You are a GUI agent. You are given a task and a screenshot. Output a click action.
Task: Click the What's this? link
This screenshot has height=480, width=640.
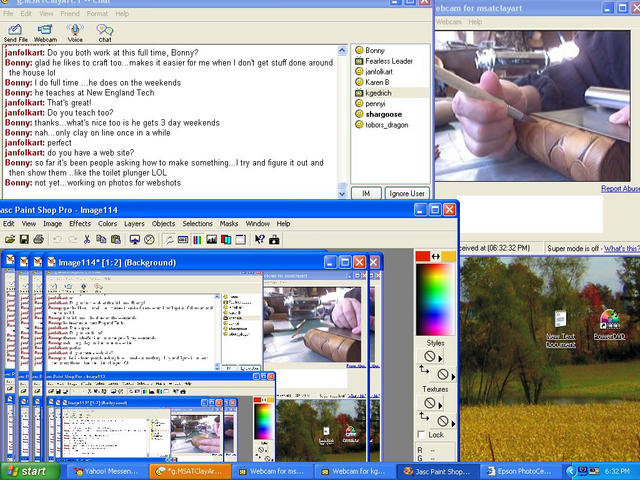[x=622, y=248]
